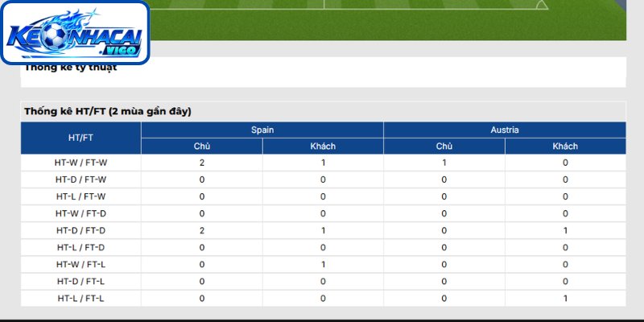
Task: Select the HT-D / FT-W row label
Action: pyautogui.click(x=81, y=180)
